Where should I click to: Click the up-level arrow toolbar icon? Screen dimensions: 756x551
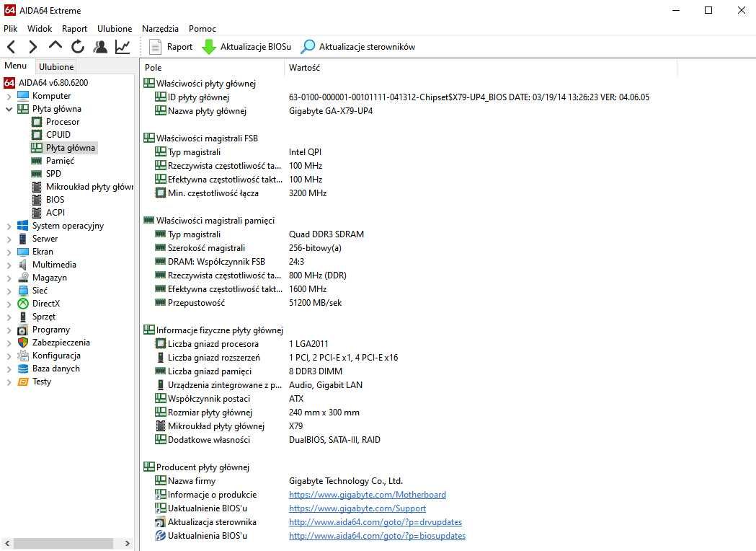pyautogui.click(x=55, y=46)
